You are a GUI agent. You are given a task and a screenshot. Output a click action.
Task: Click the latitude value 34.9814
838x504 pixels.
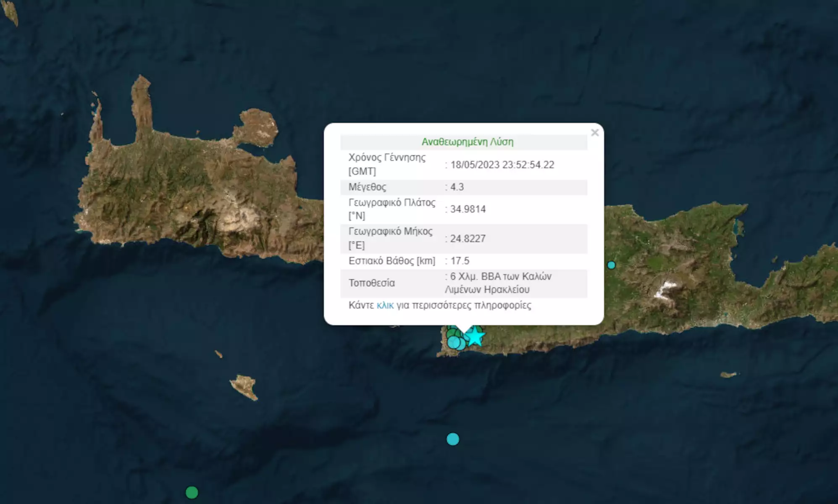[468, 209]
